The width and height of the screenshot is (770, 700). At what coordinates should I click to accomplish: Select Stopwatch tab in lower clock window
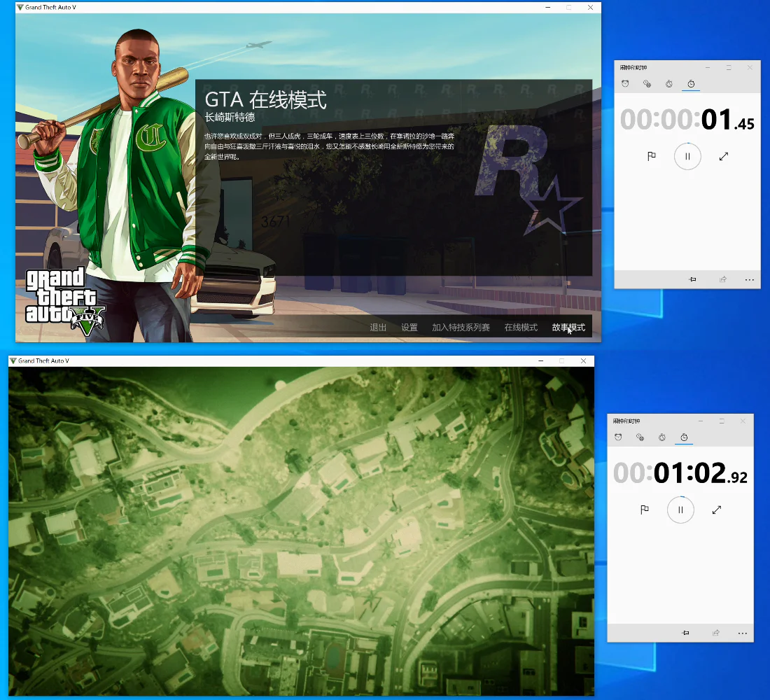[684, 437]
